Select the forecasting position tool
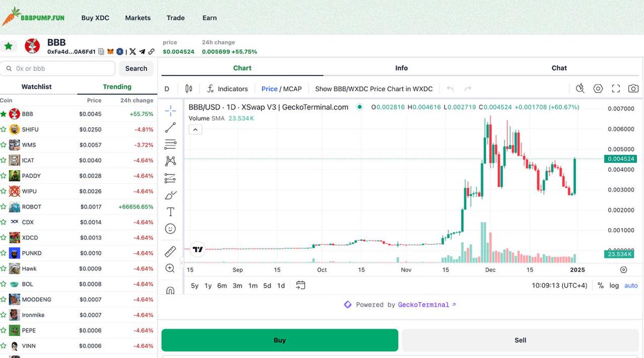Image resolution: width=644 pixels, height=358 pixels. (x=170, y=178)
